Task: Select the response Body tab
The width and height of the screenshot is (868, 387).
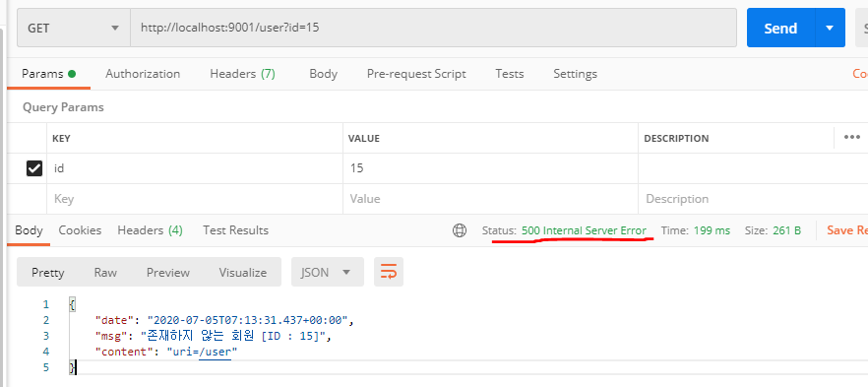Action: pyautogui.click(x=29, y=230)
